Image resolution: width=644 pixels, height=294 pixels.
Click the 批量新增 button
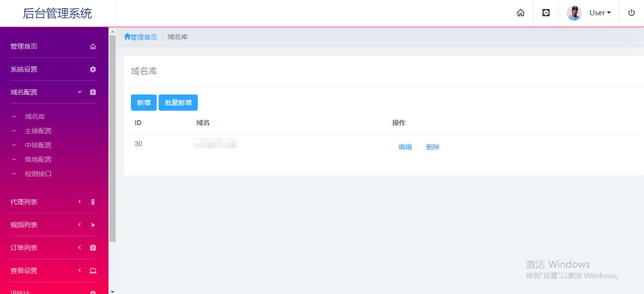tap(178, 103)
